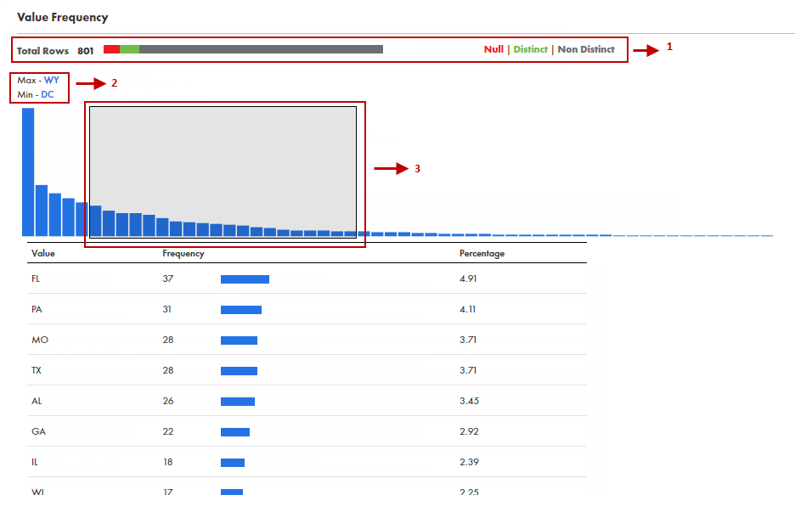Click frequency 31 in the PA row
812x512 pixels.
pos(166,309)
